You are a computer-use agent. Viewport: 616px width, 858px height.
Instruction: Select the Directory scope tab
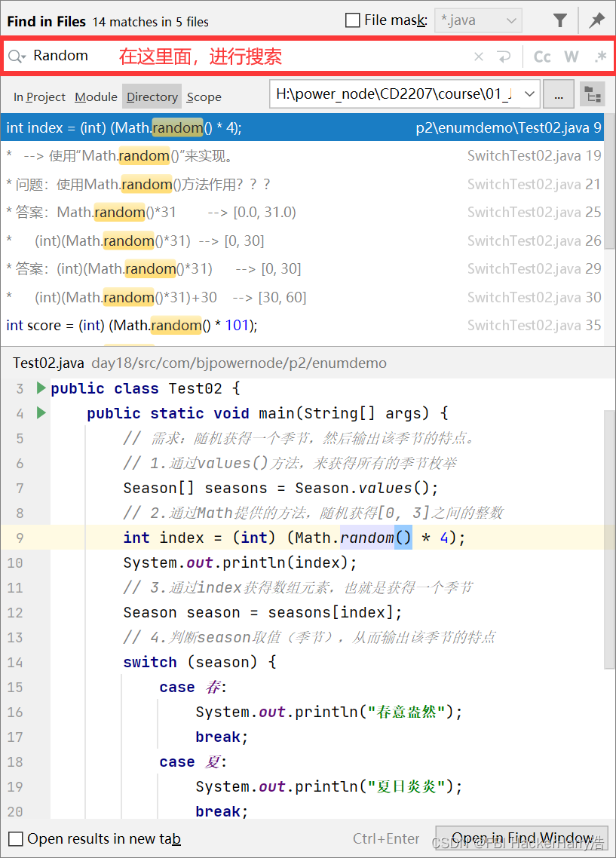(x=152, y=97)
